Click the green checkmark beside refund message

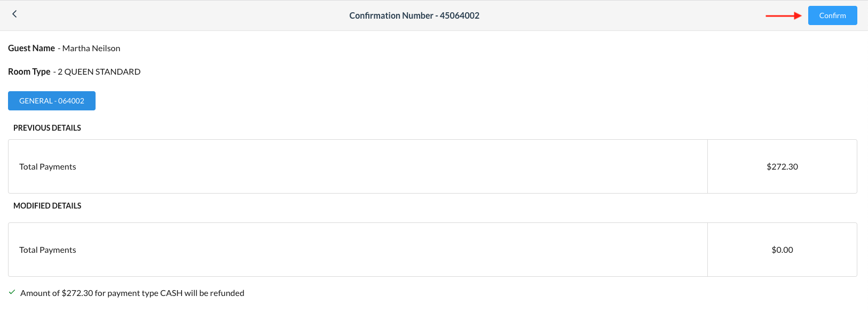(x=12, y=292)
